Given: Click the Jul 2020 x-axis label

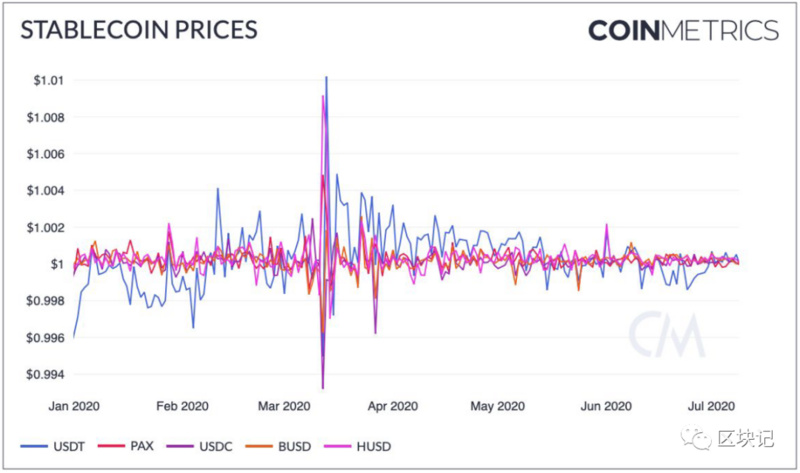Looking at the screenshot, I should click(x=710, y=406).
